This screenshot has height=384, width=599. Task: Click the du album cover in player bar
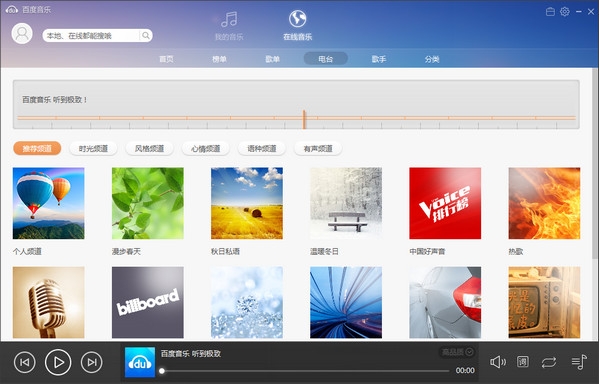click(x=140, y=362)
